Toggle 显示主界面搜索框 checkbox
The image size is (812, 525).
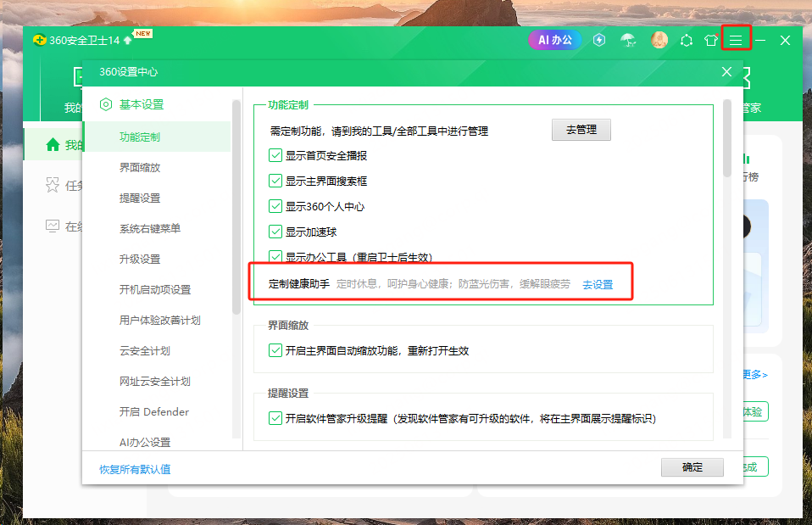[275, 181]
